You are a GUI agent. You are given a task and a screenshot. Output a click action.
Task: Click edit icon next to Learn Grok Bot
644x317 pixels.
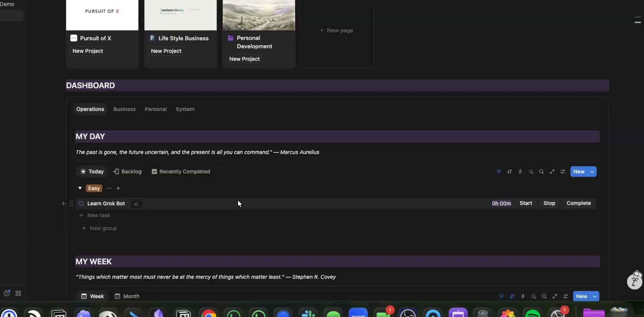(136, 203)
